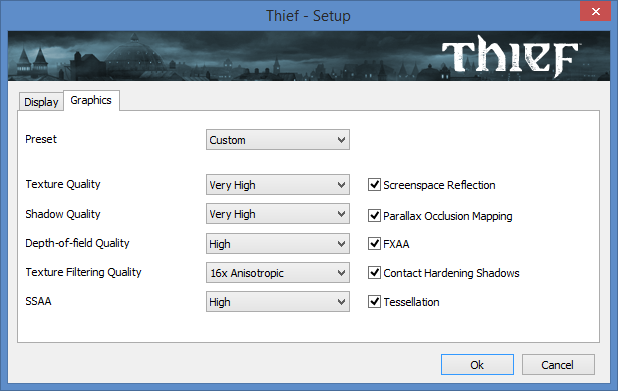Image resolution: width=618 pixels, height=391 pixels.
Task: Open the Texture Filtering Quality dropdown
Action: pyautogui.click(x=277, y=273)
